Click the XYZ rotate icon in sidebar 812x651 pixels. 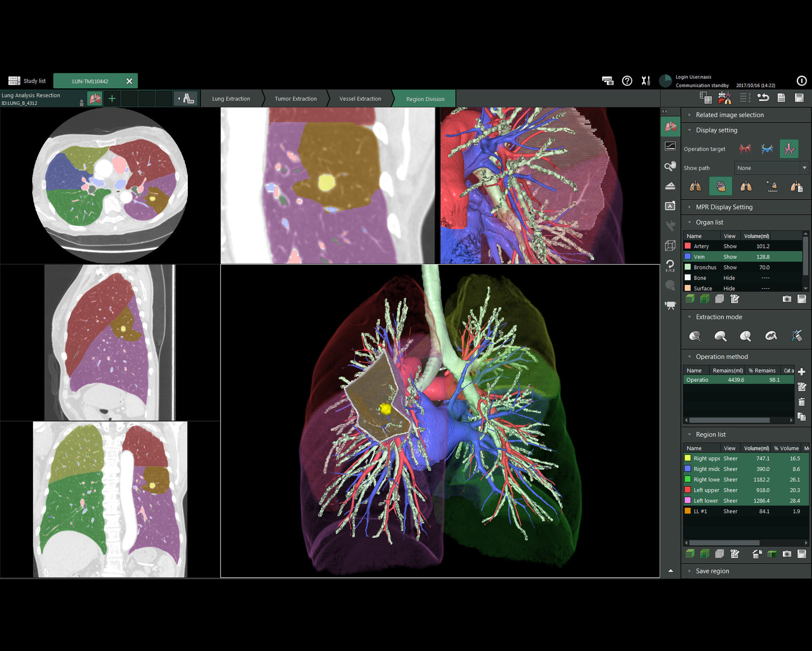tap(670, 265)
